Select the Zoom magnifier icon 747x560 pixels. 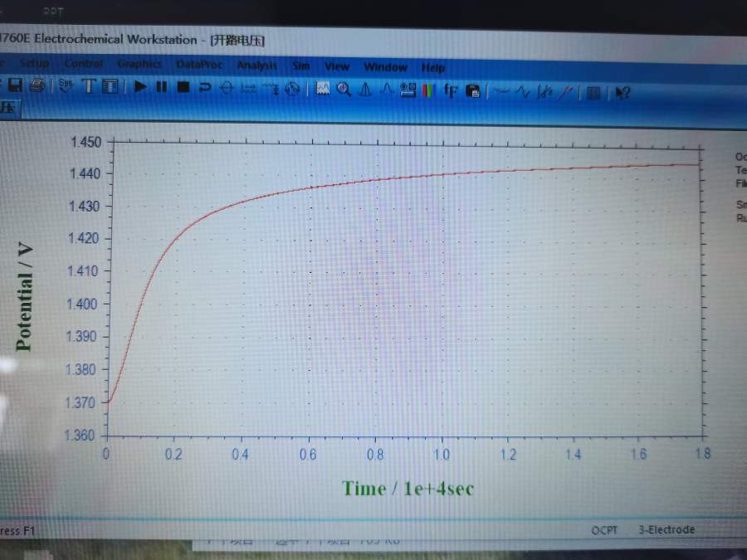coord(344,90)
